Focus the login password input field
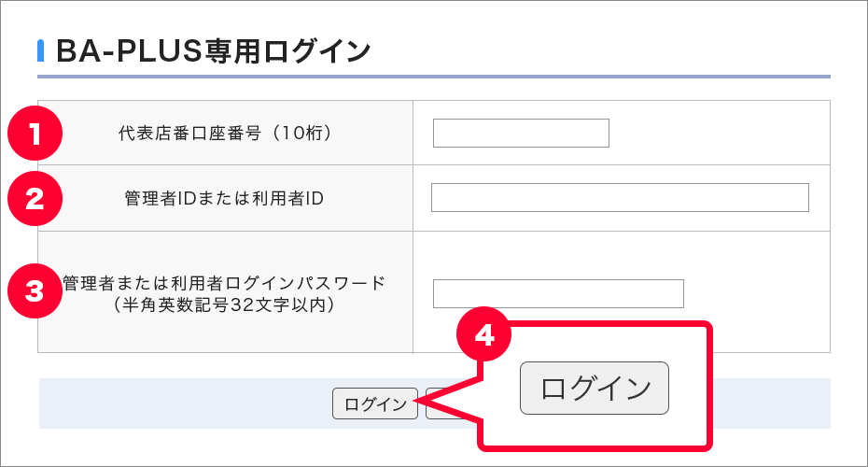868x467 pixels. (558, 293)
